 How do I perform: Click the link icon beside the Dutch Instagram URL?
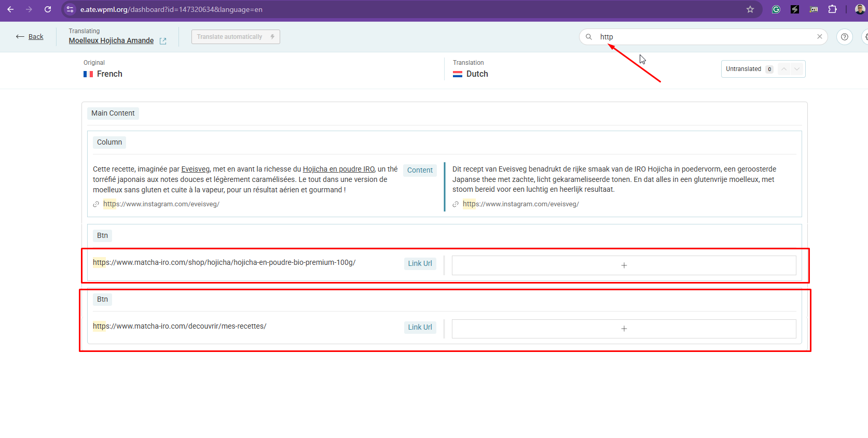tap(456, 204)
